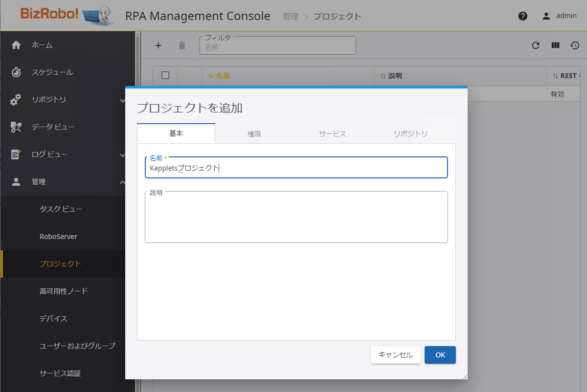Open RoboServer in the sidebar
587x392 pixels.
tap(58, 237)
